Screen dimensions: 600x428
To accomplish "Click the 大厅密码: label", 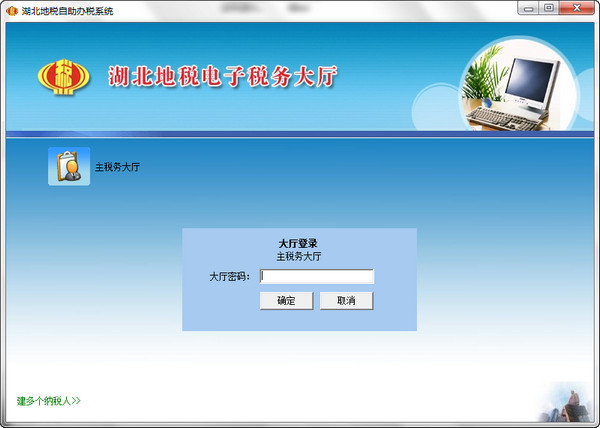I will [229, 277].
